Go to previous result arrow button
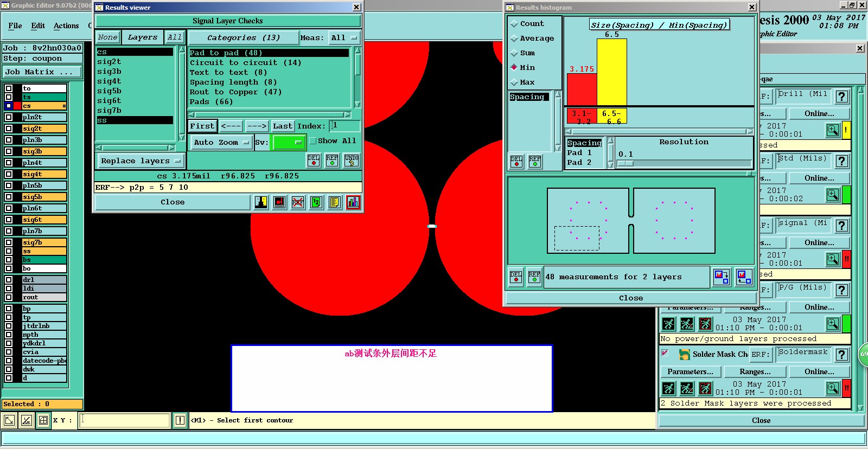The image size is (868, 449). click(x=231, y=126)
